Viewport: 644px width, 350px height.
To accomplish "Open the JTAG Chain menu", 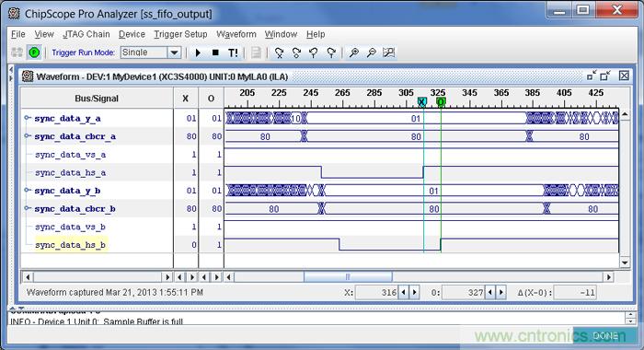I will click(86, 34).
